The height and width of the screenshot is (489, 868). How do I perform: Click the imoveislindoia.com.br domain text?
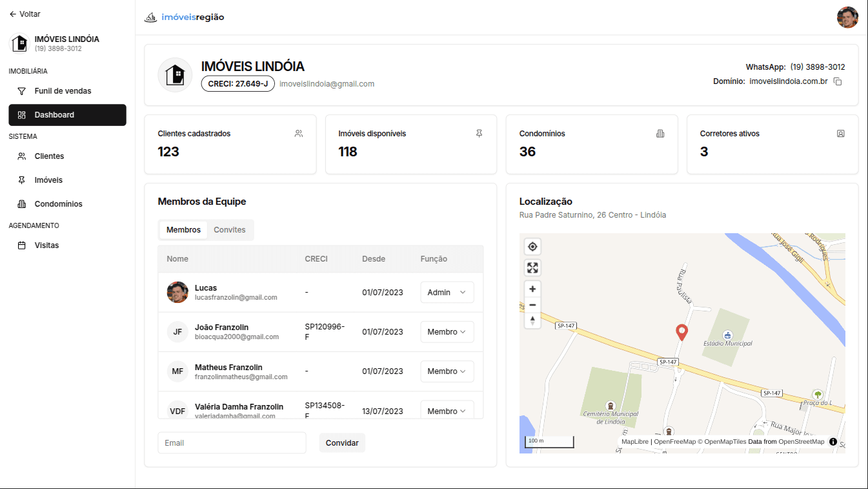[x=789, y=81]
